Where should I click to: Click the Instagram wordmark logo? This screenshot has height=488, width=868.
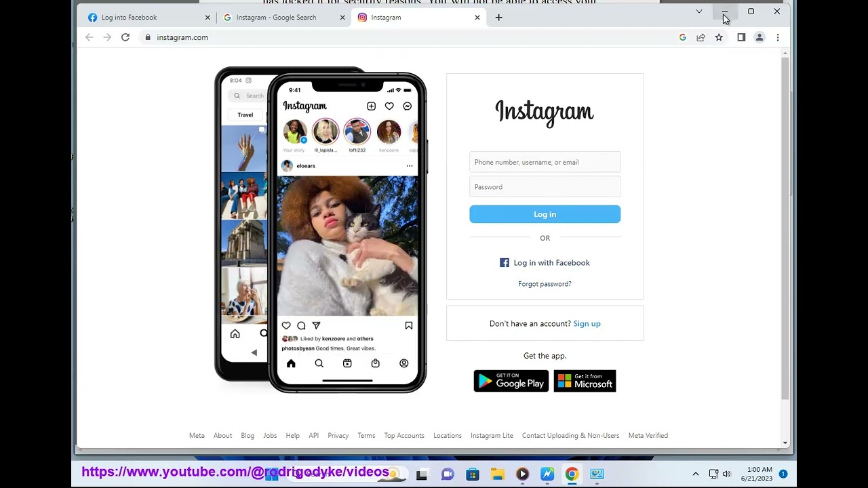pyautogui.click(x=545, y=113)
